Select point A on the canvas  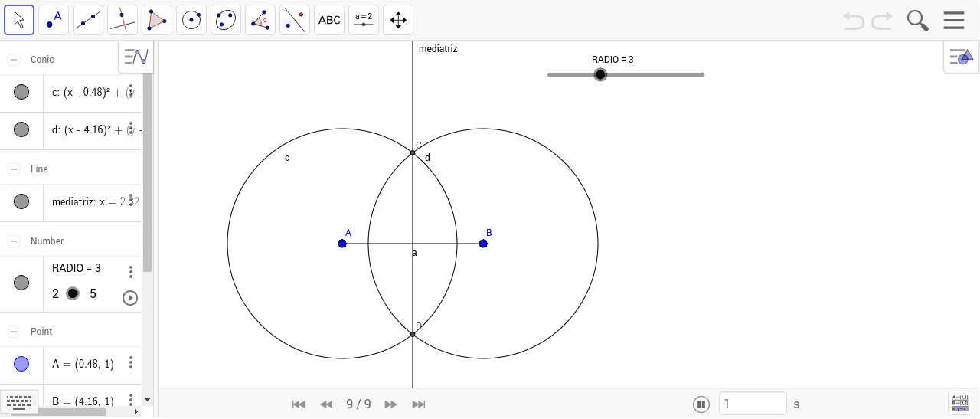coord(342,244)
